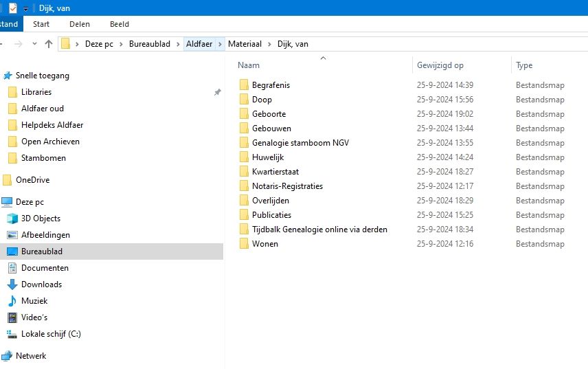Select OneDrive in the navigation pane
588x369 pixels.
tap(32, 180)
